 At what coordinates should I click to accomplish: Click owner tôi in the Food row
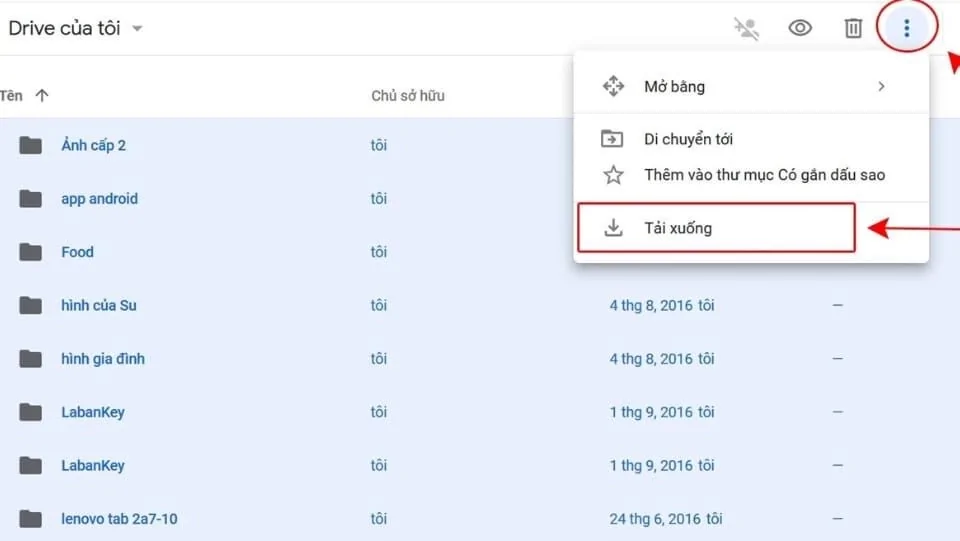[378, 252]
